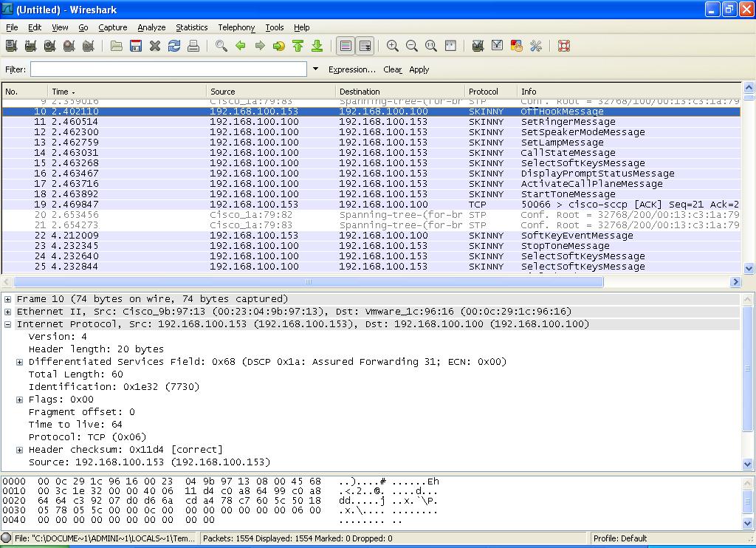
Task: Open the File menu
Action: coord(12,27)
